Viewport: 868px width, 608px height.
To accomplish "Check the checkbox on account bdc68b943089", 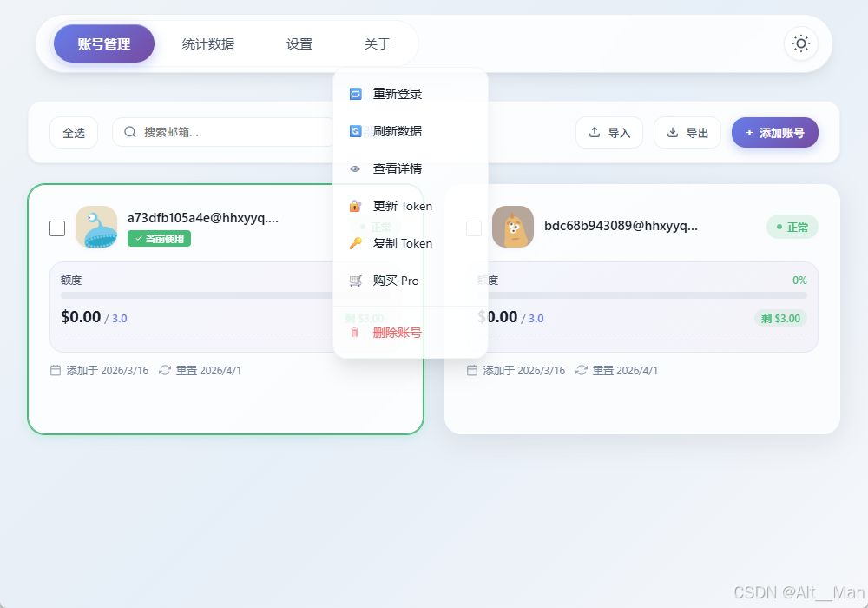I will 474,228.
